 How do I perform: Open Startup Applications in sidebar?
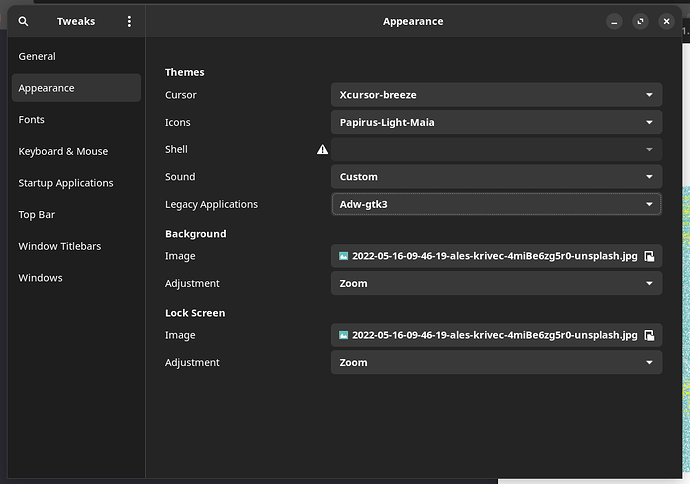click(66, 183)
